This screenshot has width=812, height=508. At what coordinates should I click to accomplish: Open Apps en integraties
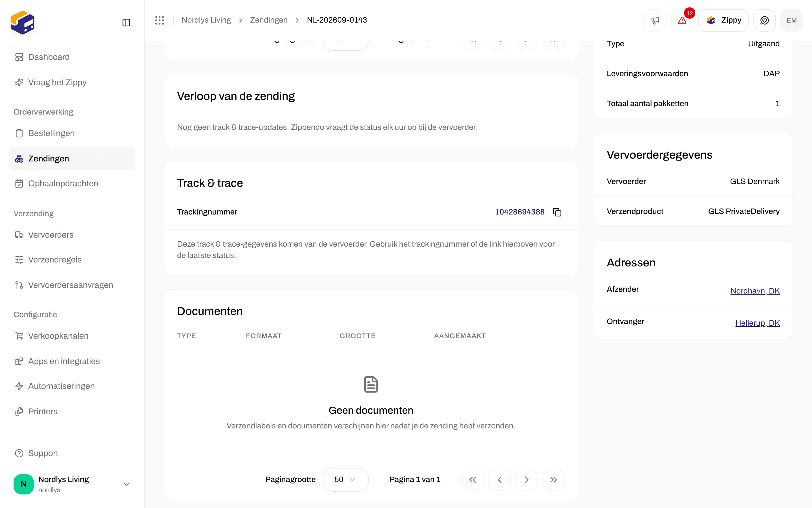point(72,361)
